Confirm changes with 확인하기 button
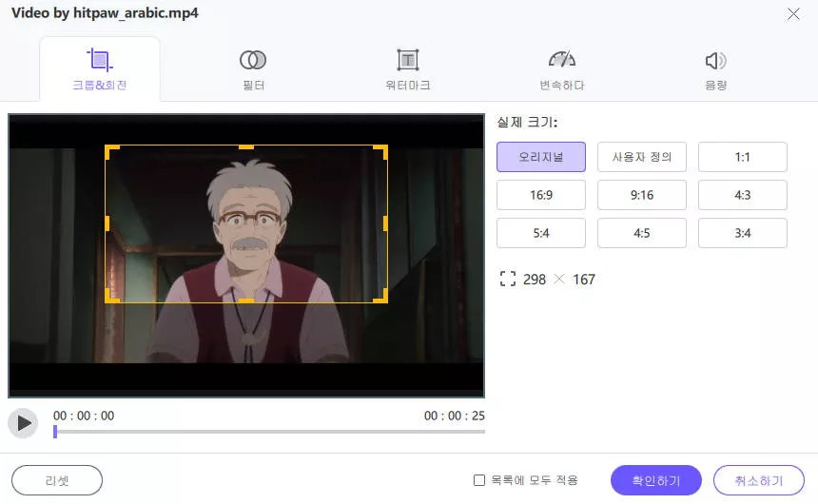 click(x=655, y=480)
